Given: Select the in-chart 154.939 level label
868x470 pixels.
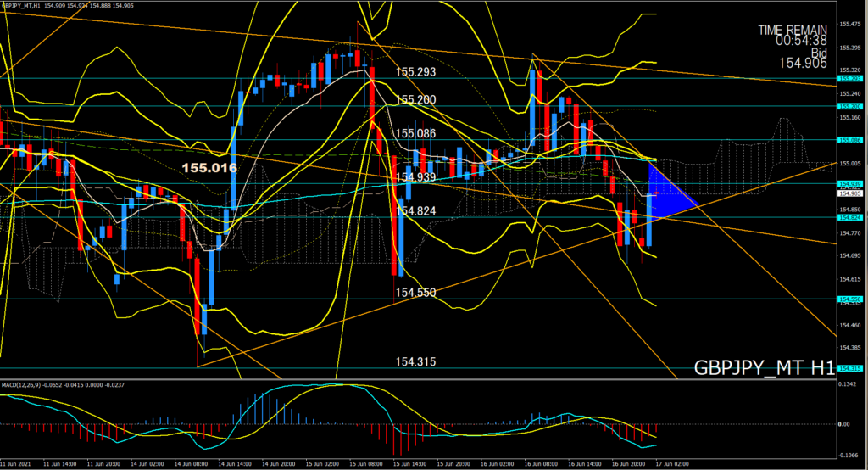Looking at the screenshot, I should coord(415,177).
